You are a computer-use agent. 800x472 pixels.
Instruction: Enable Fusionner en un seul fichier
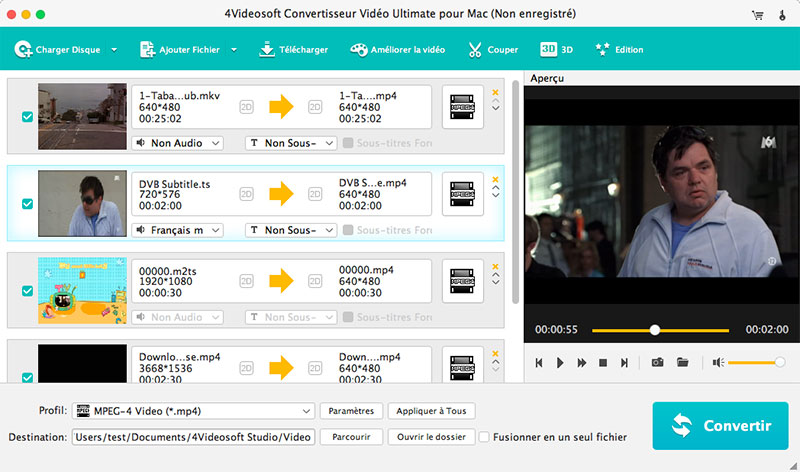coord(485,437)
